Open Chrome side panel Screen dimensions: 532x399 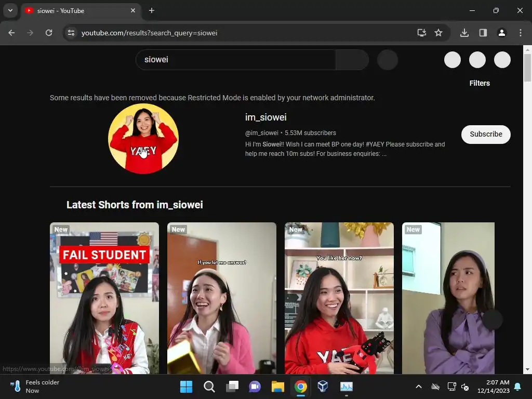(483, 33)
